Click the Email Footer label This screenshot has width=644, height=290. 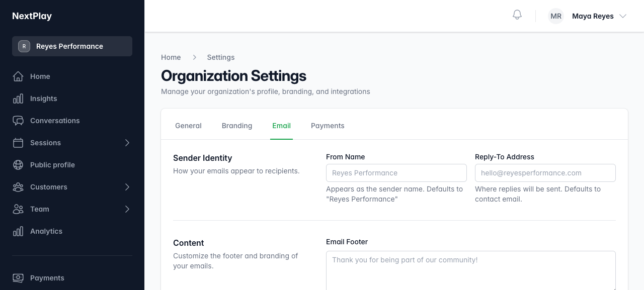(x=347, y=242)
